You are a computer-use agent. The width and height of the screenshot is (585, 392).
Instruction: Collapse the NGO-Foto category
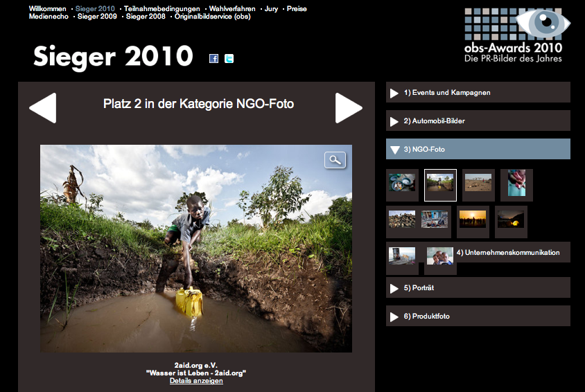pos(478,149)
